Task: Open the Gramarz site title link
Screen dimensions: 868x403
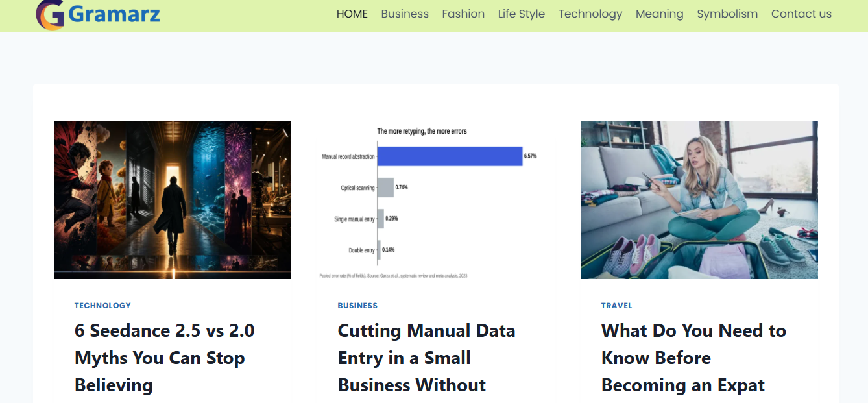Action: click(x=114, y=14)
